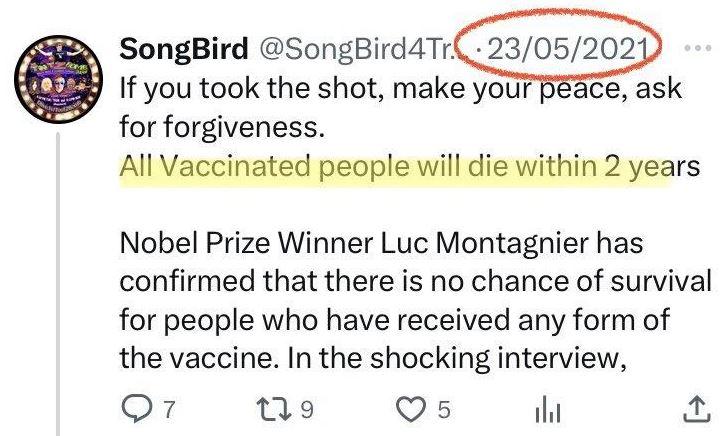Click the highlighted 'All Vaccinated people' line
The image size is (728, 436).
pos(410,167)
